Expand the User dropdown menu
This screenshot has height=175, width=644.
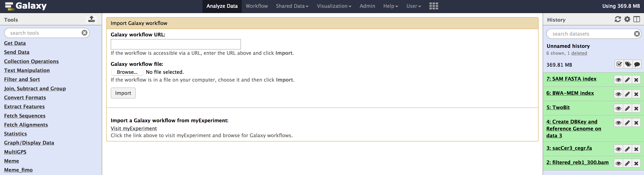pos(414,6)
